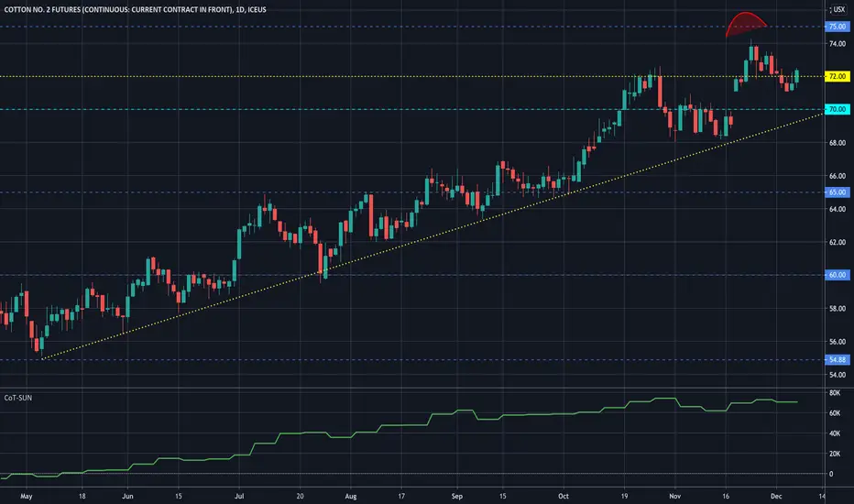Click the 17 date label after Aug
The width and height of the screenshot is (854, 504).
coord(401,497)
